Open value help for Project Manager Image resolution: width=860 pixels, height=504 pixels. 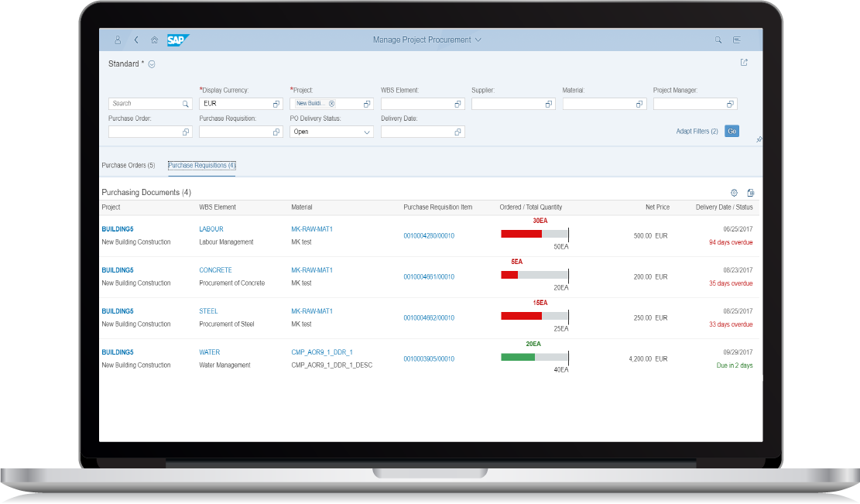click(x=730, y=104)
